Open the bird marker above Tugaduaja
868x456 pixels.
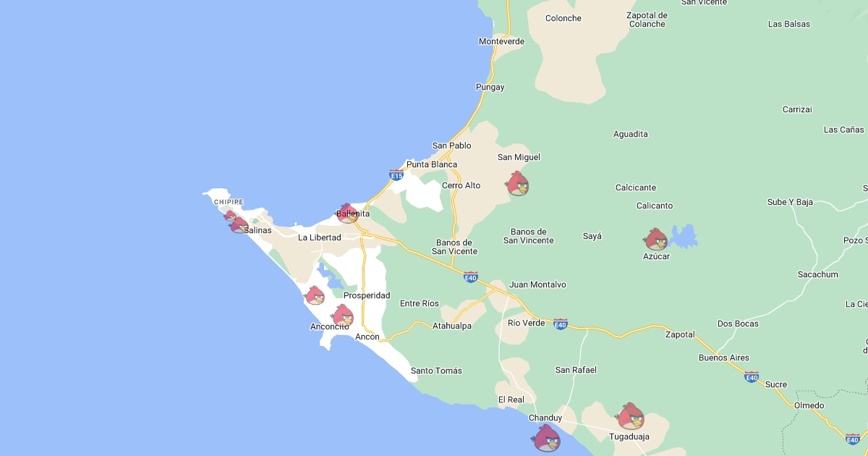point(630,416)
